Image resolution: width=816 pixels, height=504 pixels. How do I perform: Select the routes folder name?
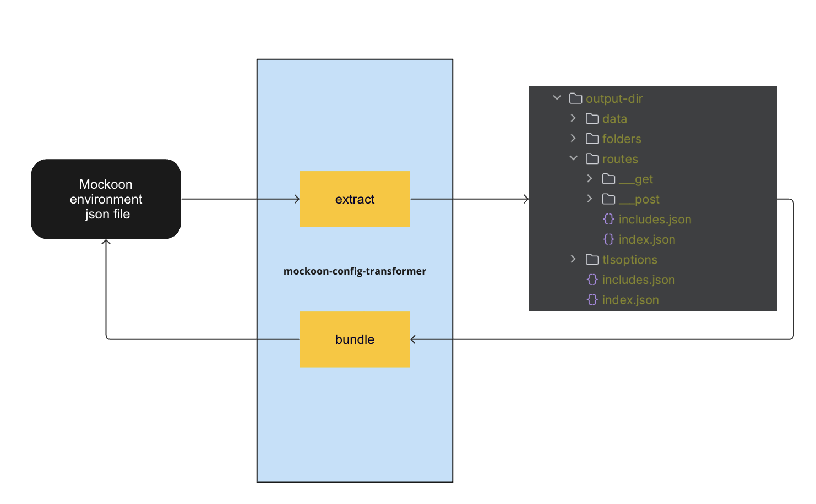(x=620, y=160)
